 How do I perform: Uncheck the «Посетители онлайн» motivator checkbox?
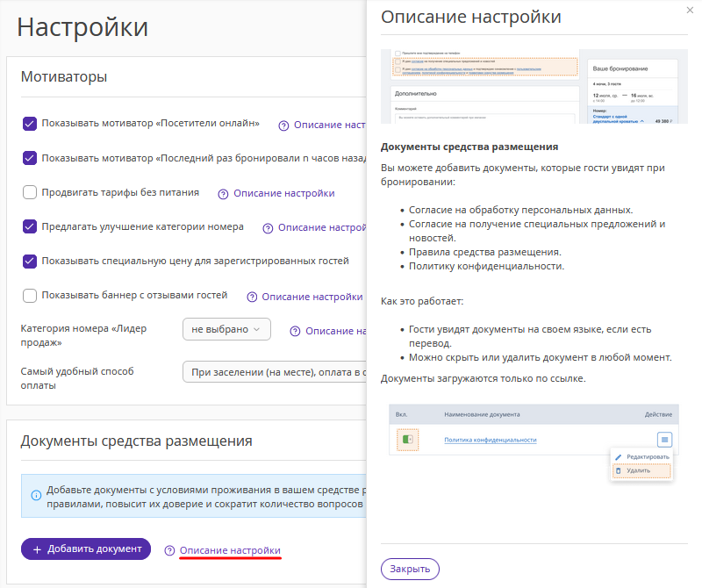coord(30,124)
